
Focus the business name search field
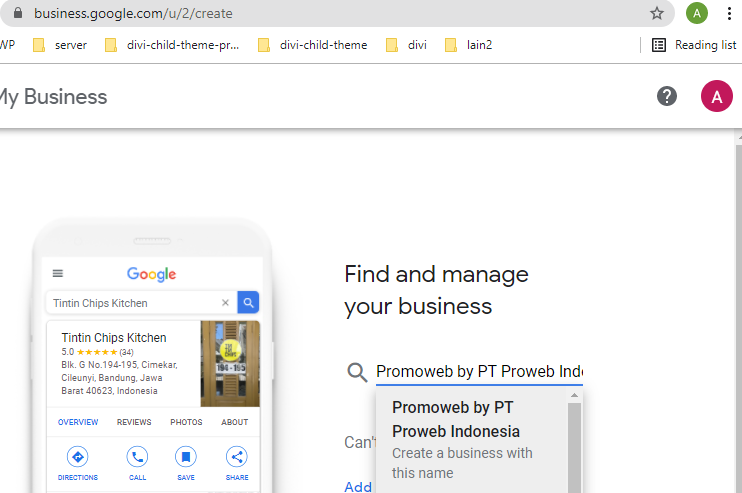479,372
